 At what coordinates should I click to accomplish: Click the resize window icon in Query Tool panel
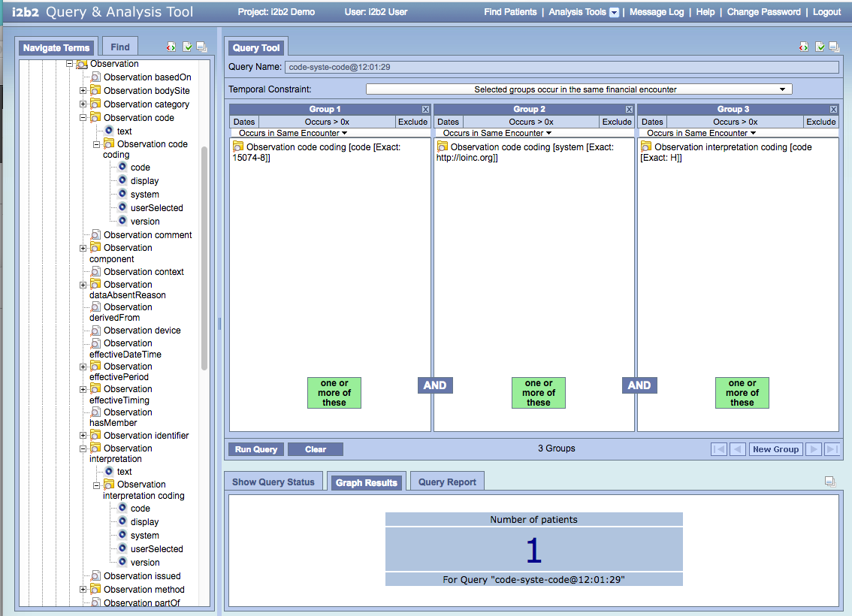(834, 47)
